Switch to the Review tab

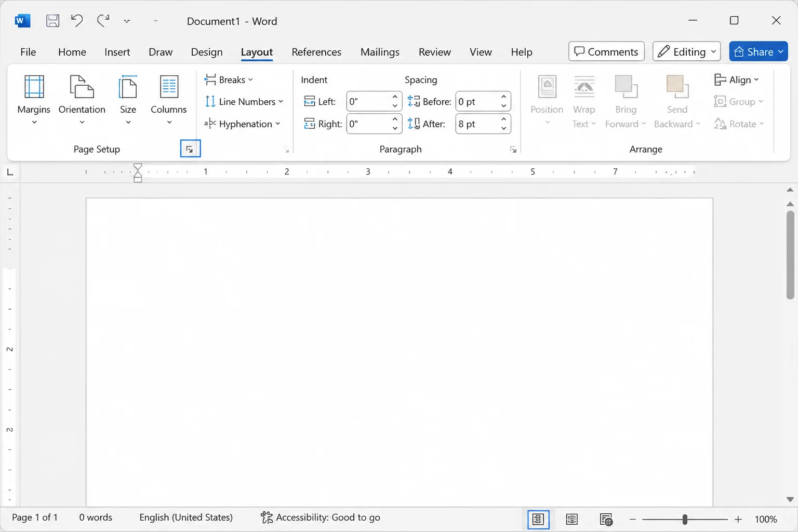click(x=435, y=52)
